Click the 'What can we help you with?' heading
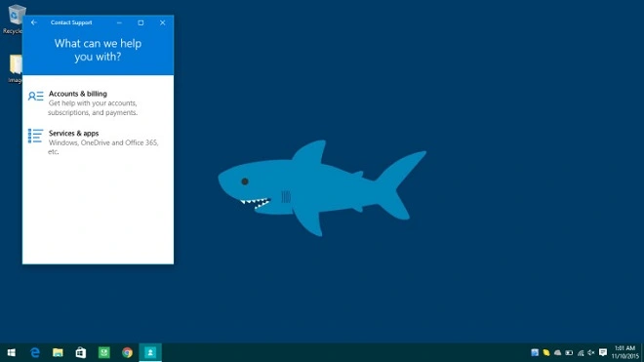The image size is (644, 362). 98,50
